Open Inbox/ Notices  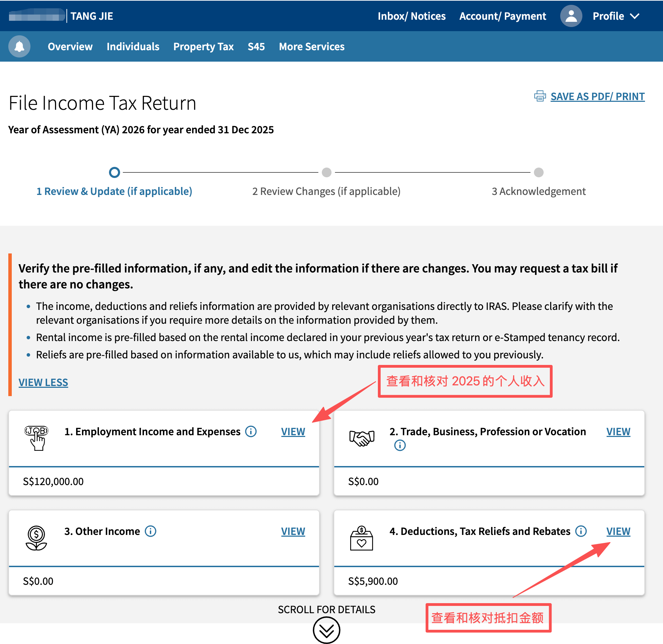[x=411, y=16]
